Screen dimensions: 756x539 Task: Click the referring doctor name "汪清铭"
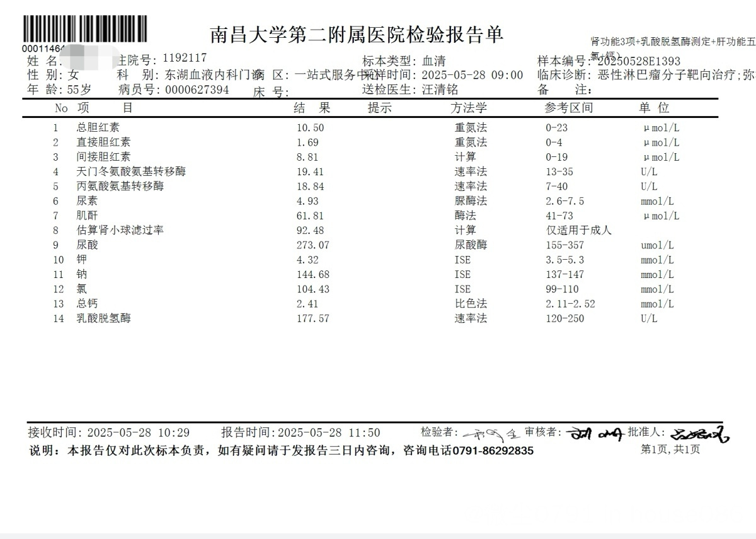440,90
